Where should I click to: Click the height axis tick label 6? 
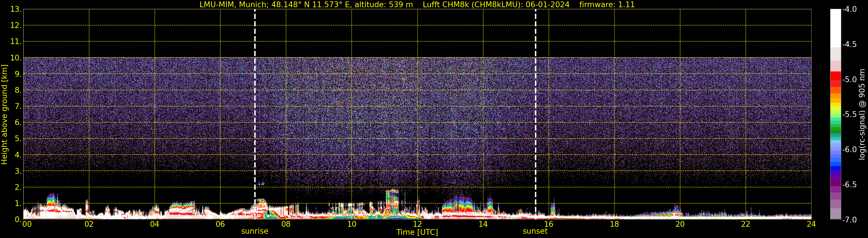pyautogui.click(x=18, y=123)
